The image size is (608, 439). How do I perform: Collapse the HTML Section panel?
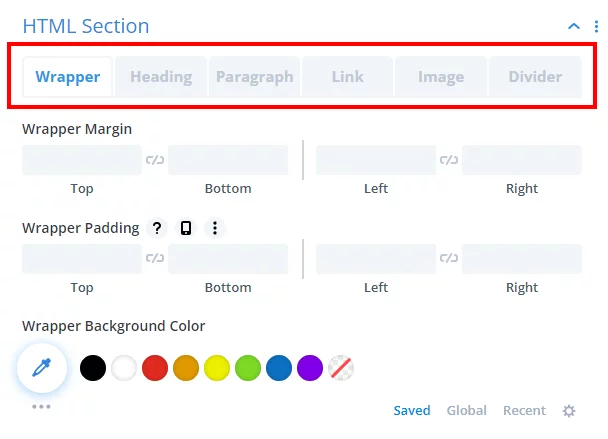[574, 26]
